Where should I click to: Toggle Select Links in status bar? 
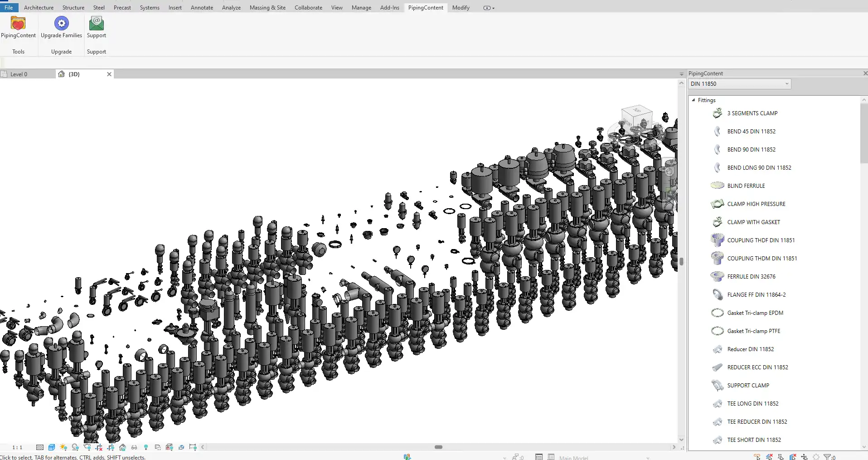coord(757,457)
